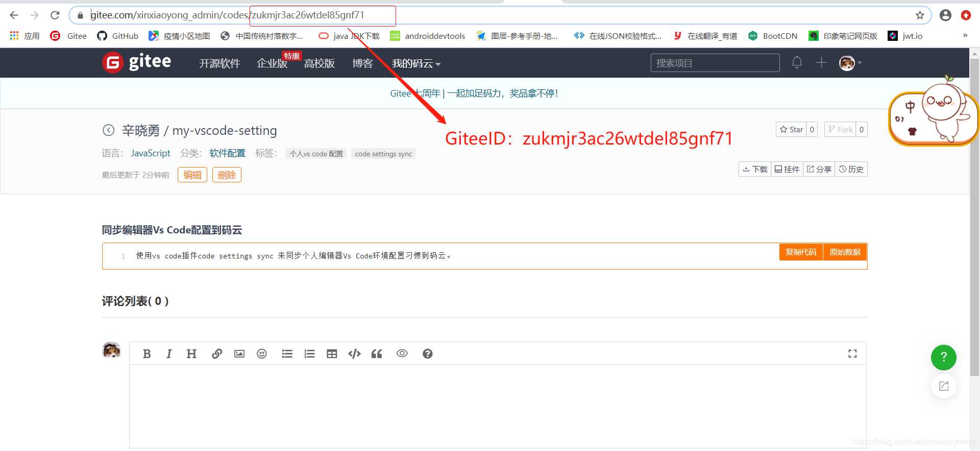
Task: Insert a code block in comment editor
Action: click(x=354, y=353)
